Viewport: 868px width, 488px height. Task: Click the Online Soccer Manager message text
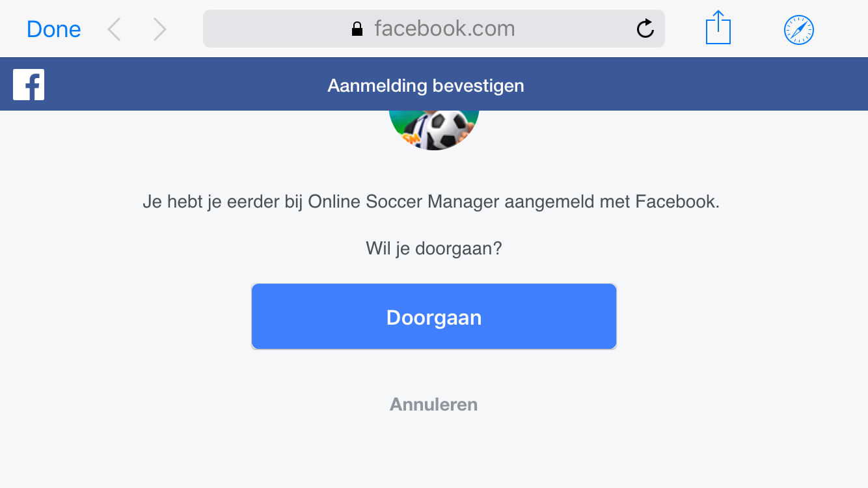pos(431,202)
